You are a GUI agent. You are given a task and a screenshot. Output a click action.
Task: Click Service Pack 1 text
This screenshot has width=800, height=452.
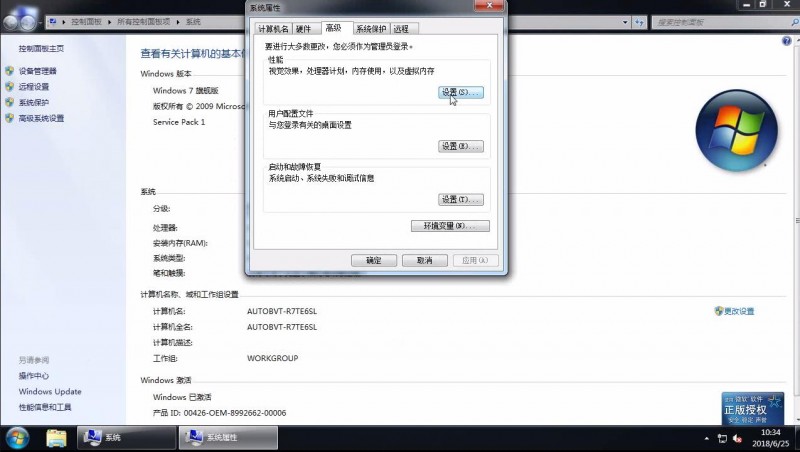(x=179, y=122)
